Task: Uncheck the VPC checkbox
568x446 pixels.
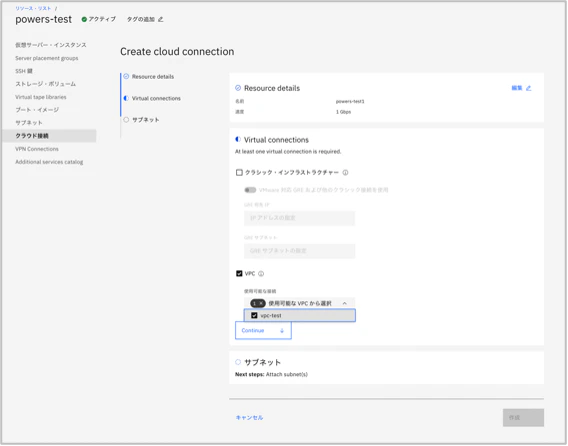Action: (x=239, y=274)
